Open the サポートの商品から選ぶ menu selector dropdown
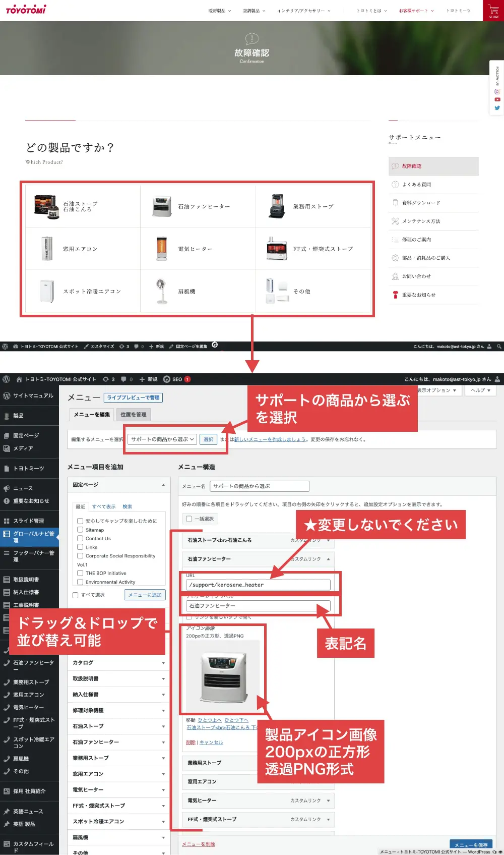The image size is (504, 855). point(162,439)
